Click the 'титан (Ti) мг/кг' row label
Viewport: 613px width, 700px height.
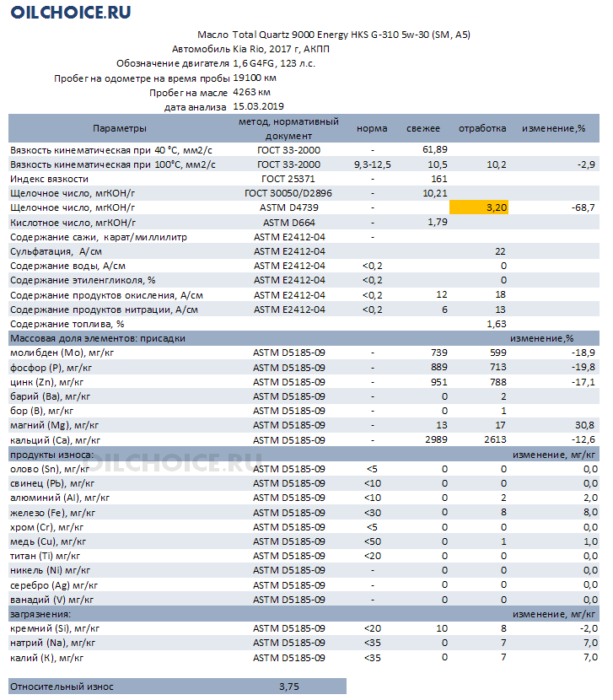pos(45,556)
